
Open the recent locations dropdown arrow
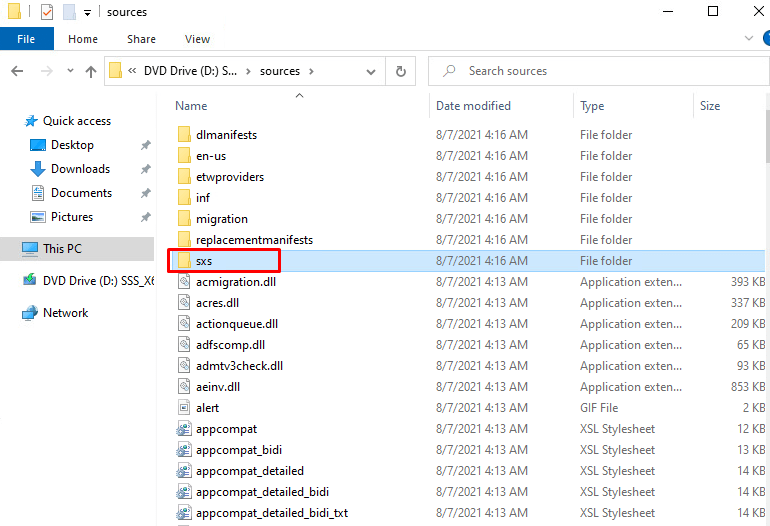pos(70,71)
